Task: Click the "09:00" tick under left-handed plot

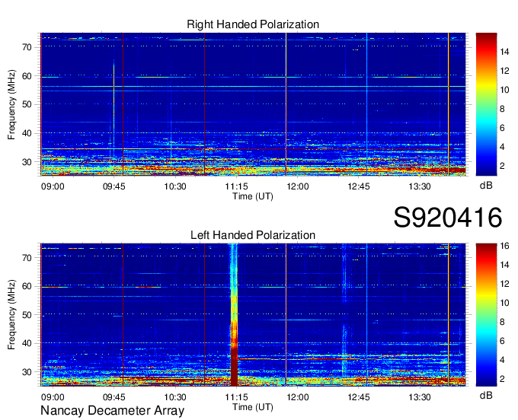Action: (x=53, y=397)
